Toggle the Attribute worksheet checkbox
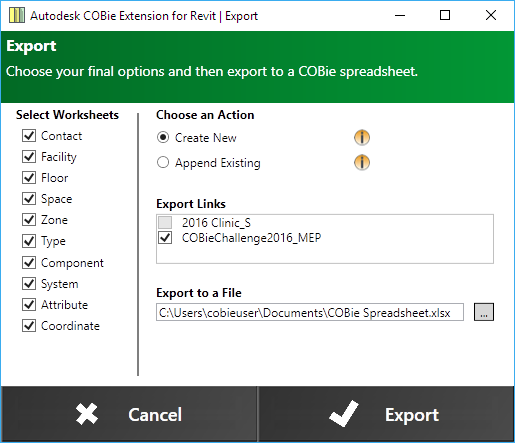This screenshot has height=443, width=515. coord(29,305)
